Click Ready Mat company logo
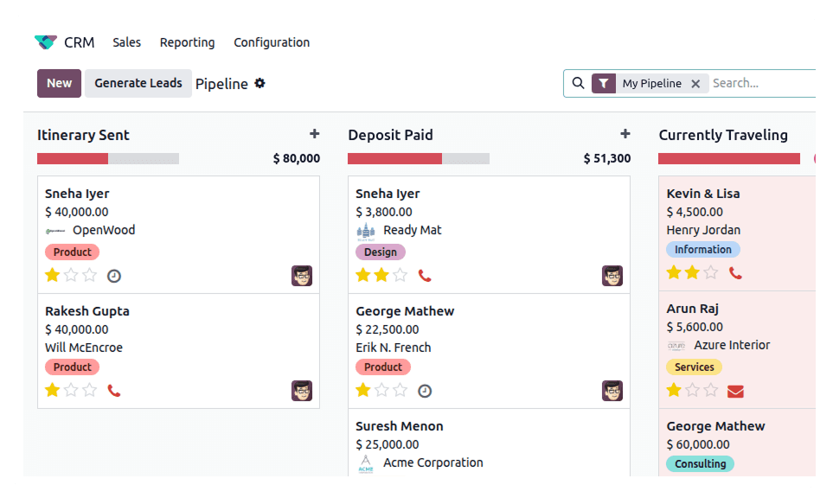The height and width of the screenshot is (504, 833). click(366, 232)
